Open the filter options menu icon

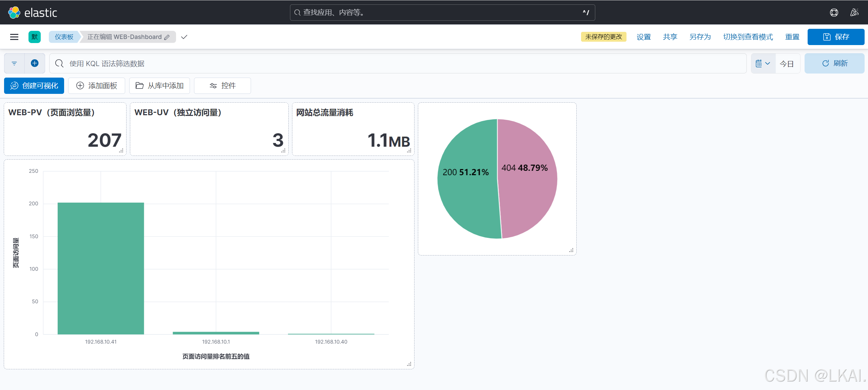pos(14,63)
